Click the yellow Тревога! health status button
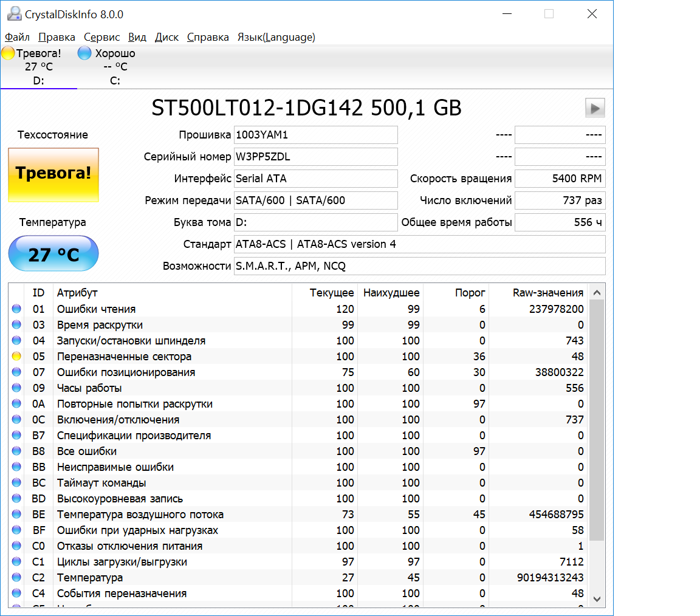 click(53, 174)
